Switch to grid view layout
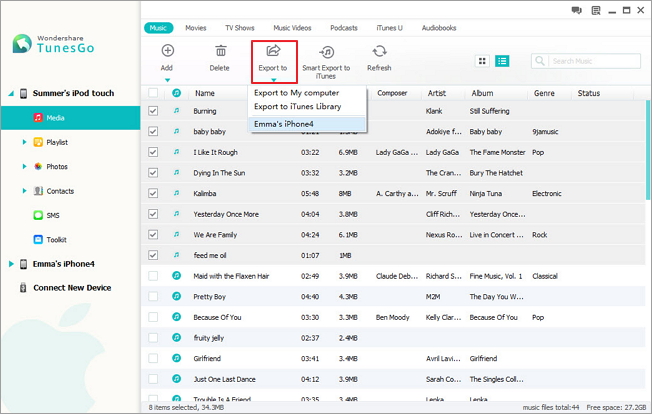Viewport: 652px width, 414px height. [x=483, y=61]
